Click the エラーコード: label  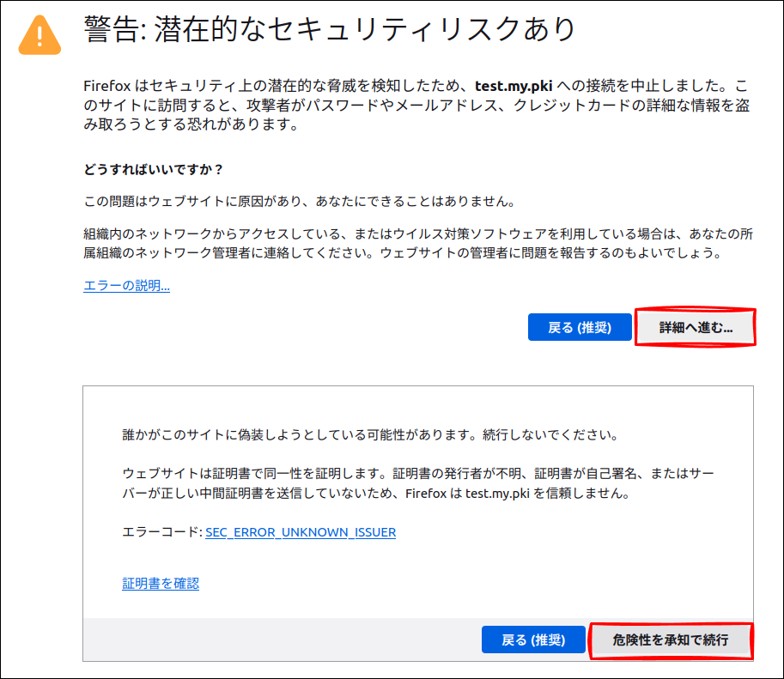(162, 532)
